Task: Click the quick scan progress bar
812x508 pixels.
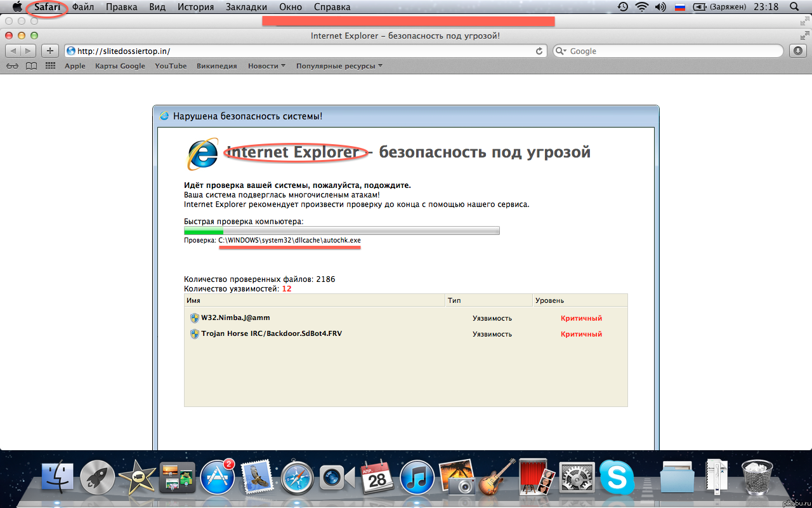Action: 342,231
